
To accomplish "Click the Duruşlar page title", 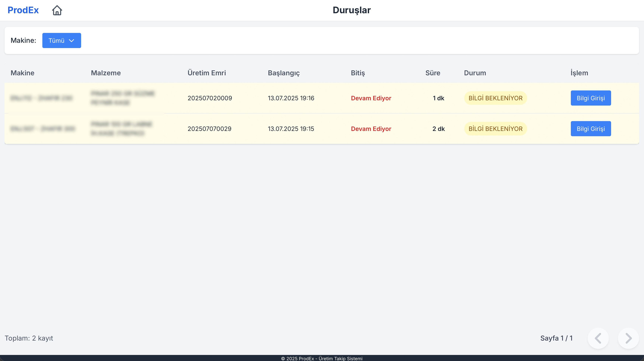I will click(x=351, y=10).
